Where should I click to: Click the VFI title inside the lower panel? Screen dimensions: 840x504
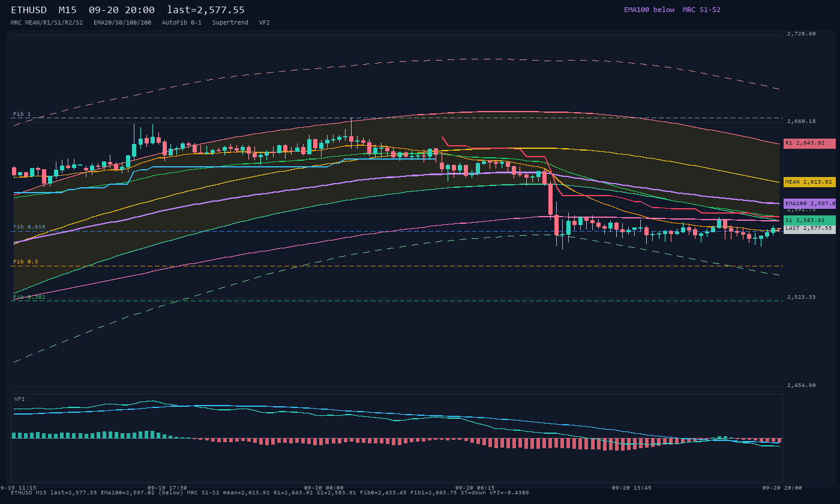20,399
